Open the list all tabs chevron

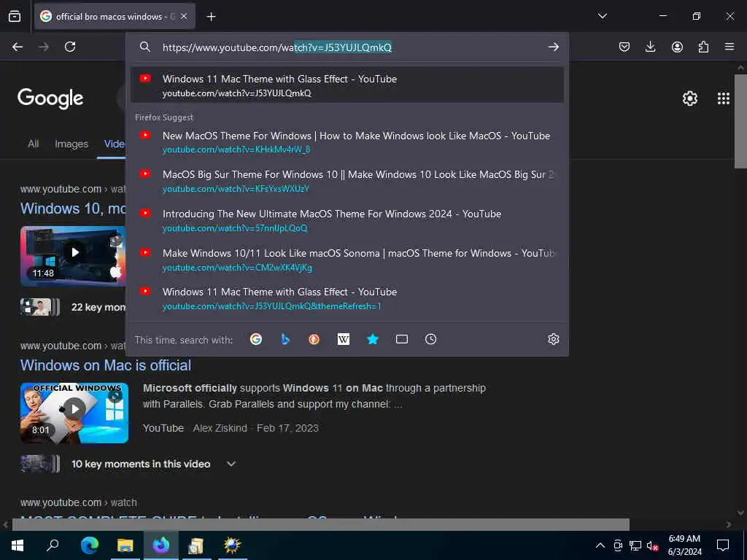[x=603, y=16]
